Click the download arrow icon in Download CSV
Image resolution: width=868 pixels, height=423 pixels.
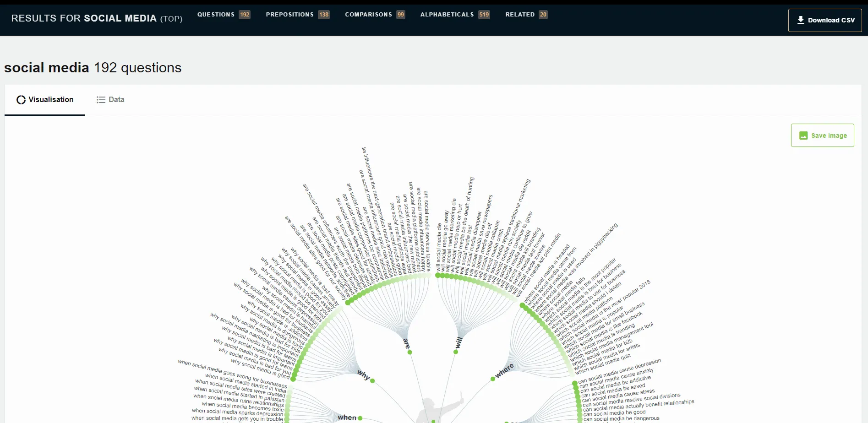[x=801, y=20]
